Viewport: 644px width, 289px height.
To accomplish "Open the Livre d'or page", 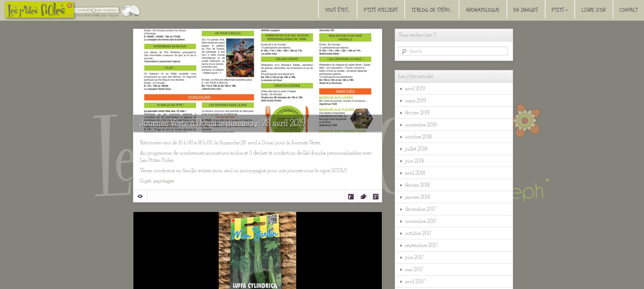I will [593, 10].
